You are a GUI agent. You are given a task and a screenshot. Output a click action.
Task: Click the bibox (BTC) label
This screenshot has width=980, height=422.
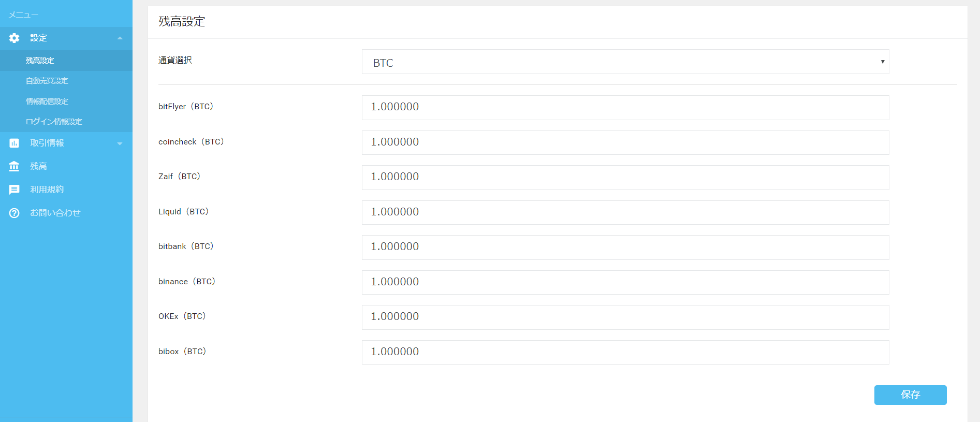tap(182, 352)
